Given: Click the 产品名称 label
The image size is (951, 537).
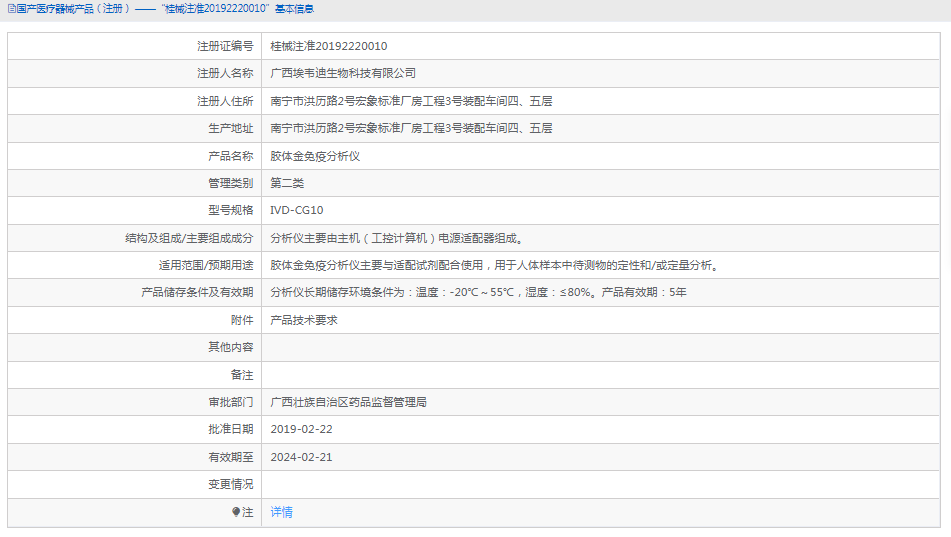Looking at the screenshot, I should pos(230,157).
